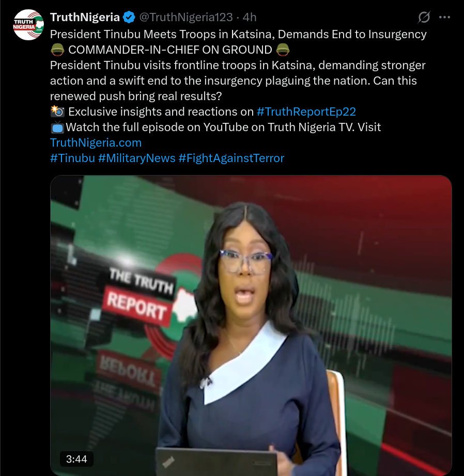The image size is (464, 476).
Task: Open the #TruthReportEp22 hashtag
Action: pos(306,112)
